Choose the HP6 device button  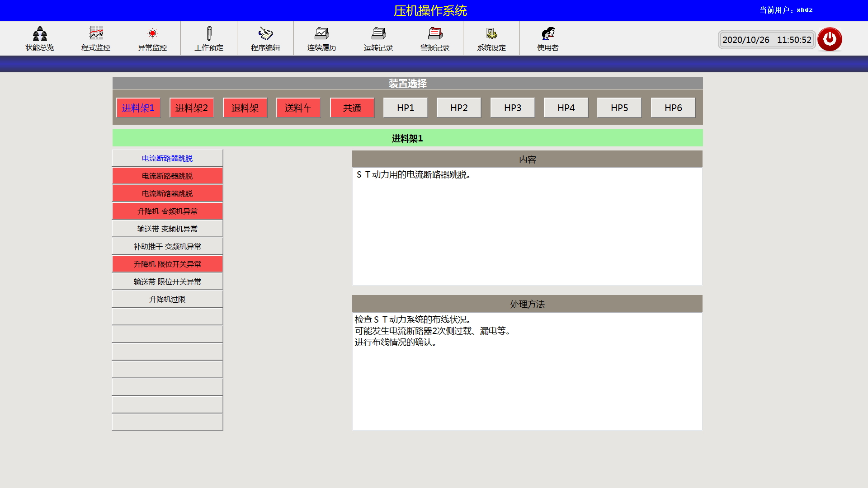point(673,108)
